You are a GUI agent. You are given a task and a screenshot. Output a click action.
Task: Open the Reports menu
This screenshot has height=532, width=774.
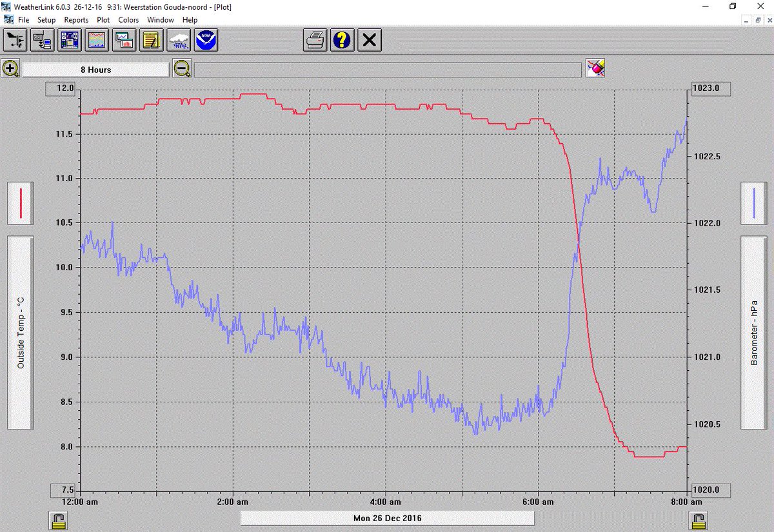point(76,20)
